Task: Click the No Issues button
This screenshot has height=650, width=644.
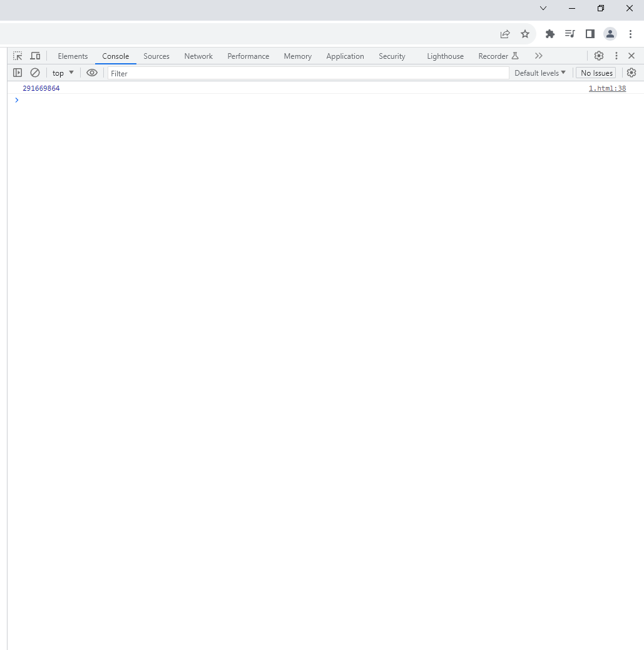Action: coord(596,73)
